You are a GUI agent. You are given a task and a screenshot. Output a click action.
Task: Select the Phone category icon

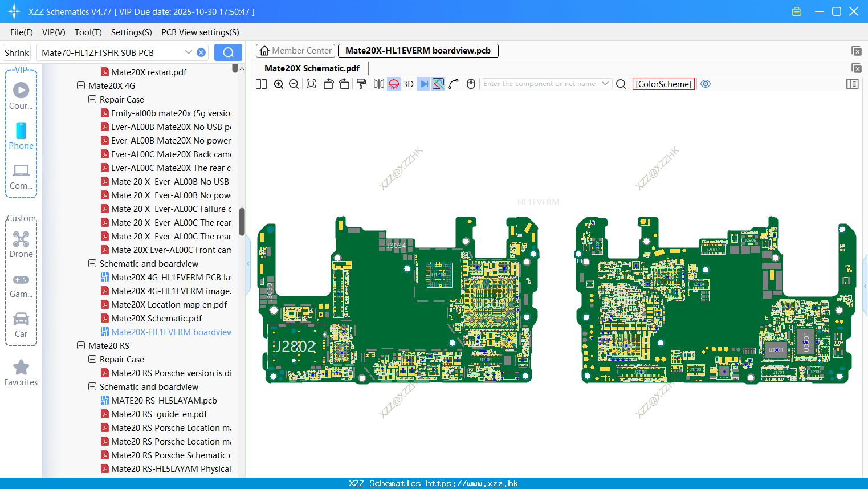pos(21,136)
